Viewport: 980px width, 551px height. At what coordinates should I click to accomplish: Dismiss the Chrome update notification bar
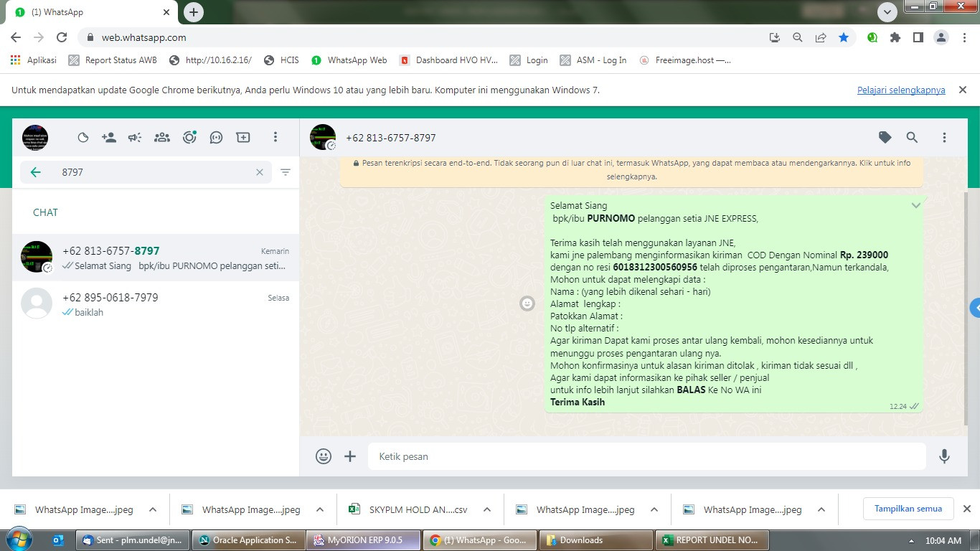(963, 90)
